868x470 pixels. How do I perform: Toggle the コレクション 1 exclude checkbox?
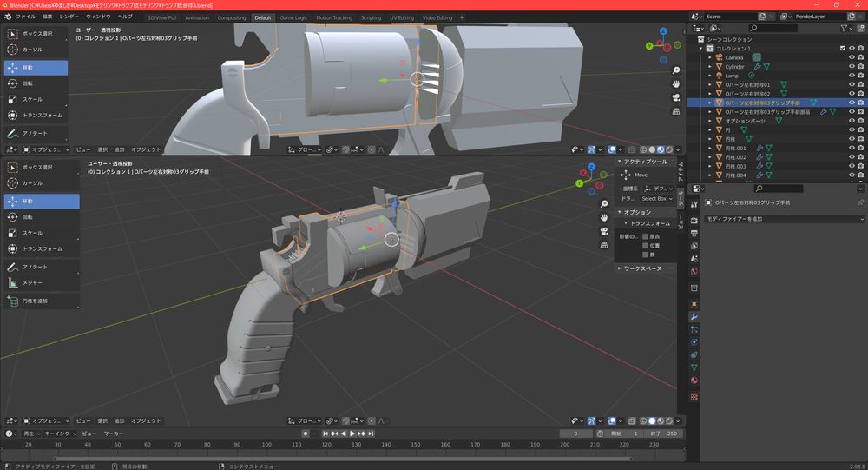842,49
